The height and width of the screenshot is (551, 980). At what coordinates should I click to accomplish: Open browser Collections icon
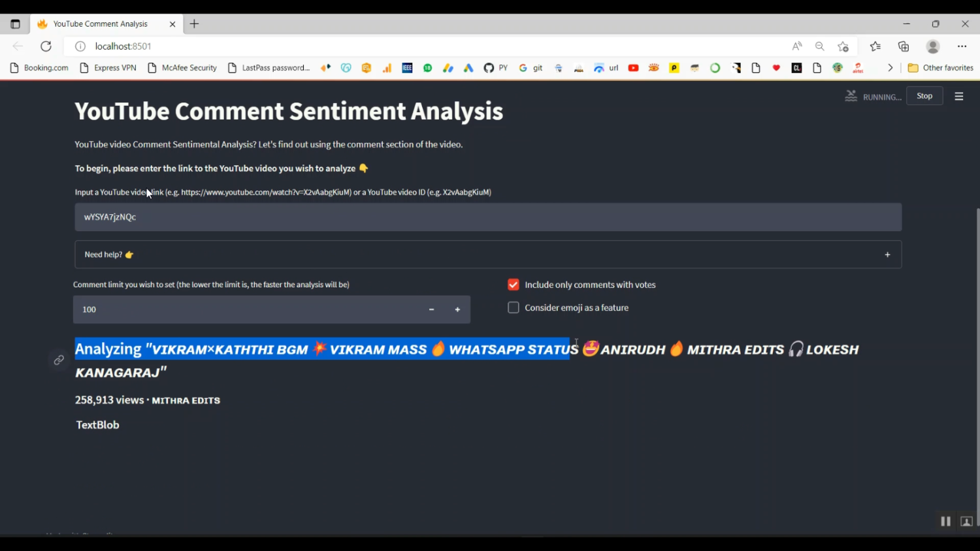point(904,46)
